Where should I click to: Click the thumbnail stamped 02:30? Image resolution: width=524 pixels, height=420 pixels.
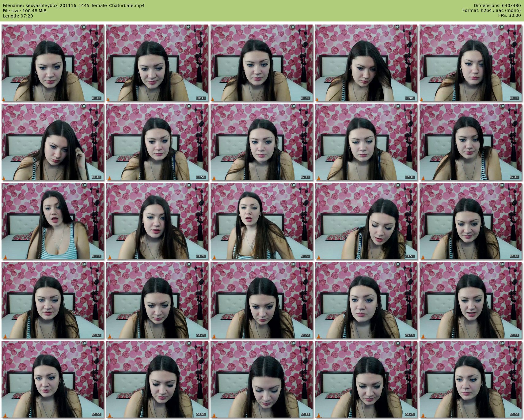[x=366, y=142]
